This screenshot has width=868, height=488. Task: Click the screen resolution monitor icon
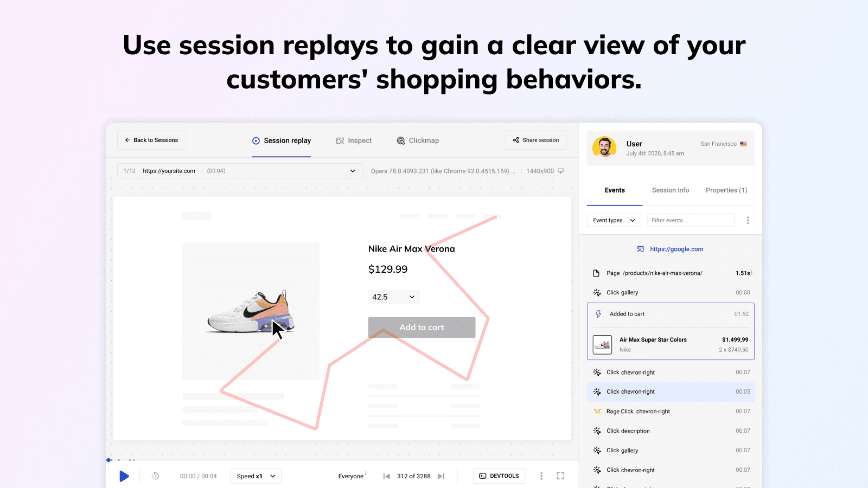[x=561, y=171]
